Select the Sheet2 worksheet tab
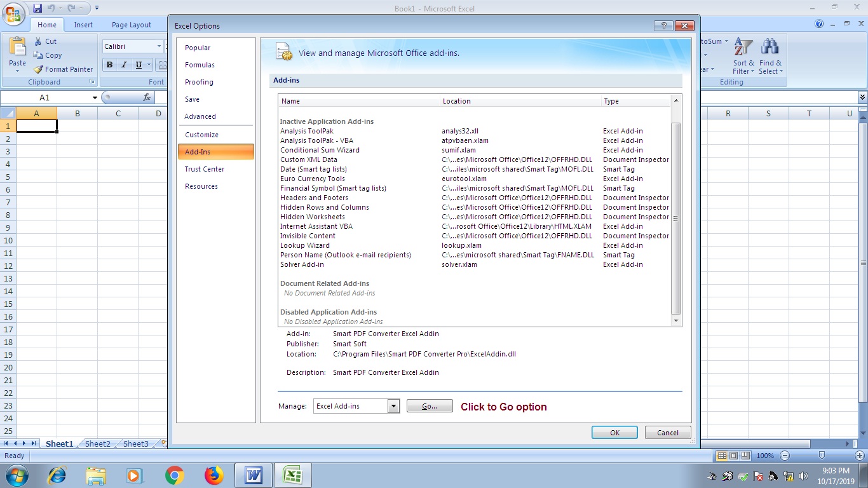868x488 pixels. tap(98, 444)
